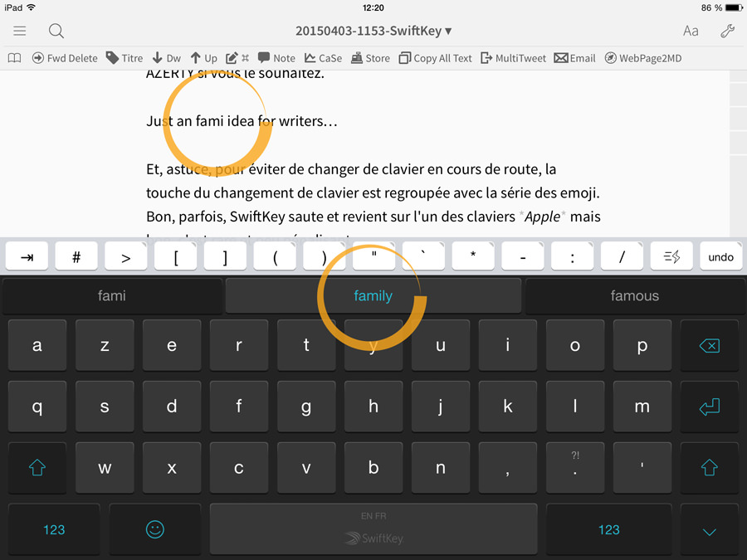Image resolution: width=747 pixels, height=560 pixels.
Task: Tap the 'p' key
Action: click(642, 345)
